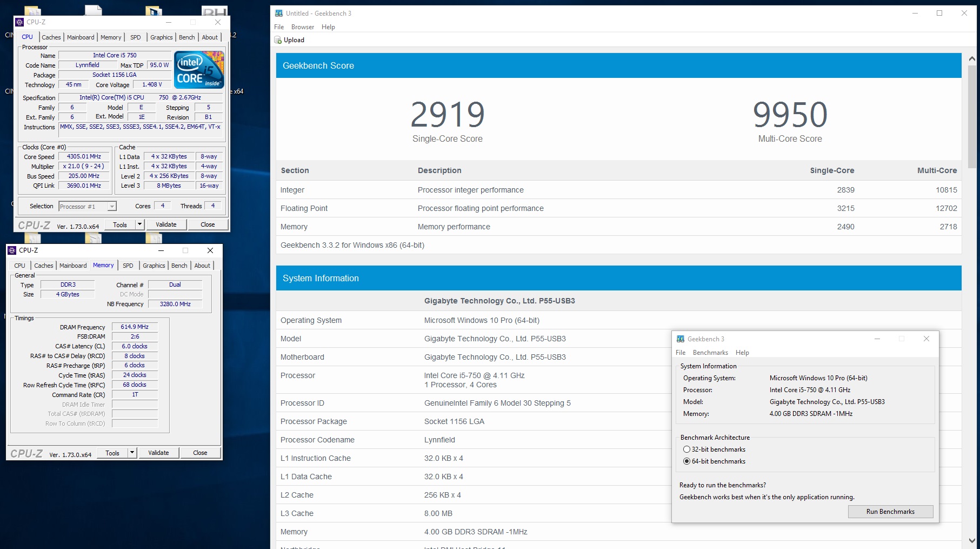
Task: Open File menu in Geekbench 3 dialog
Action: [x=681, y=353]
